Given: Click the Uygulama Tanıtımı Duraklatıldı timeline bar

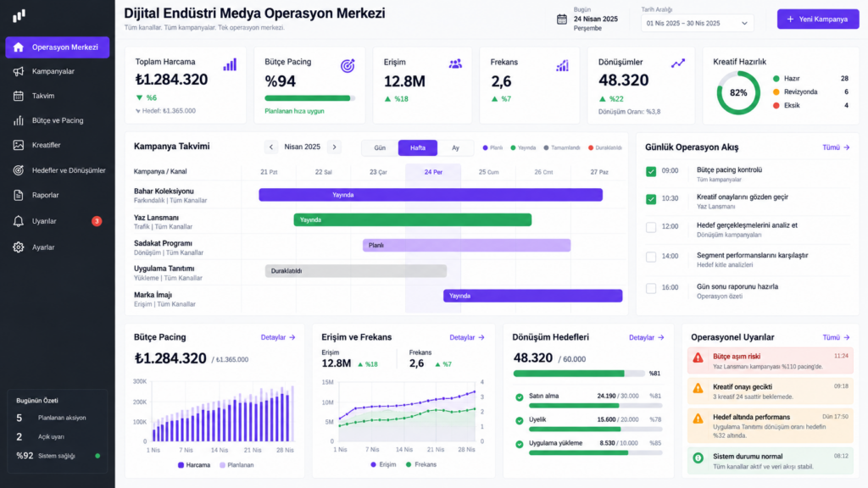Looking at the screenshot, I should point(356,270).
